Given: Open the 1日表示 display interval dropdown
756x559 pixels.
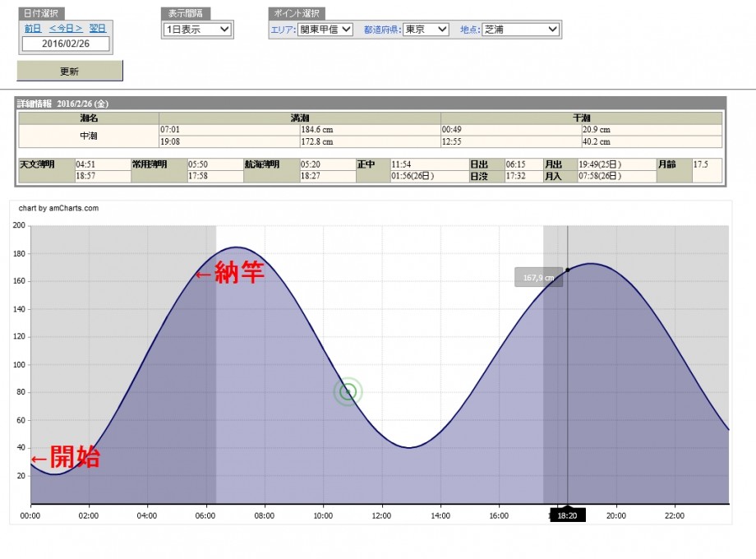Looking at the screenshot, I should pyautogui.click(x=197, y=30).
